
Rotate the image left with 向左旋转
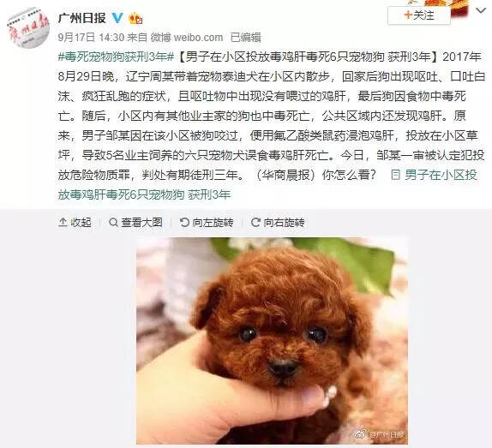tap(207, 222)
